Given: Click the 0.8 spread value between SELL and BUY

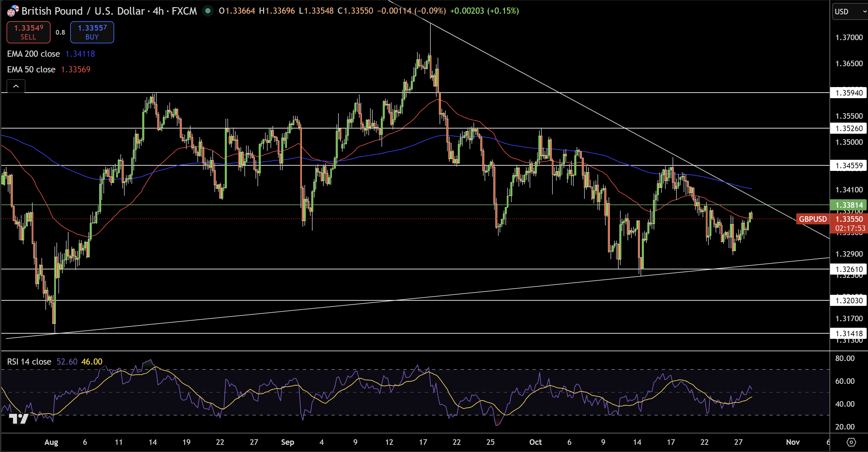Looking at the screenshot, I should (x=60, y=32).
